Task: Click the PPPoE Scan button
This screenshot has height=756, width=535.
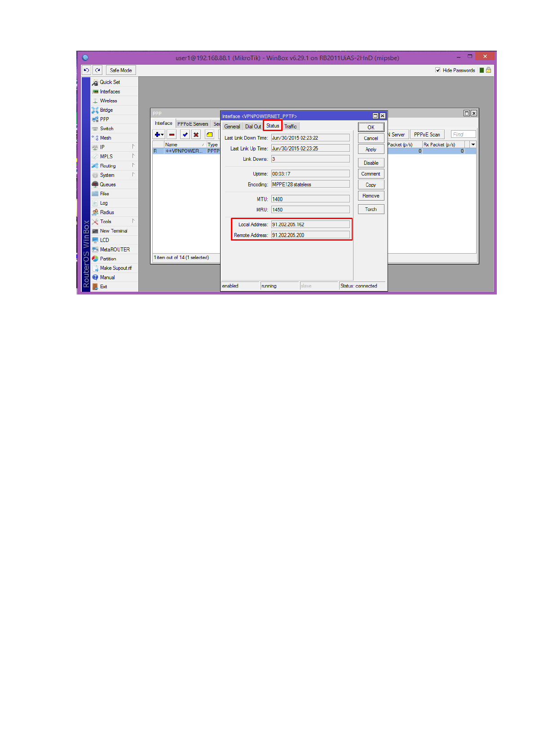Action: pos(427,134)
